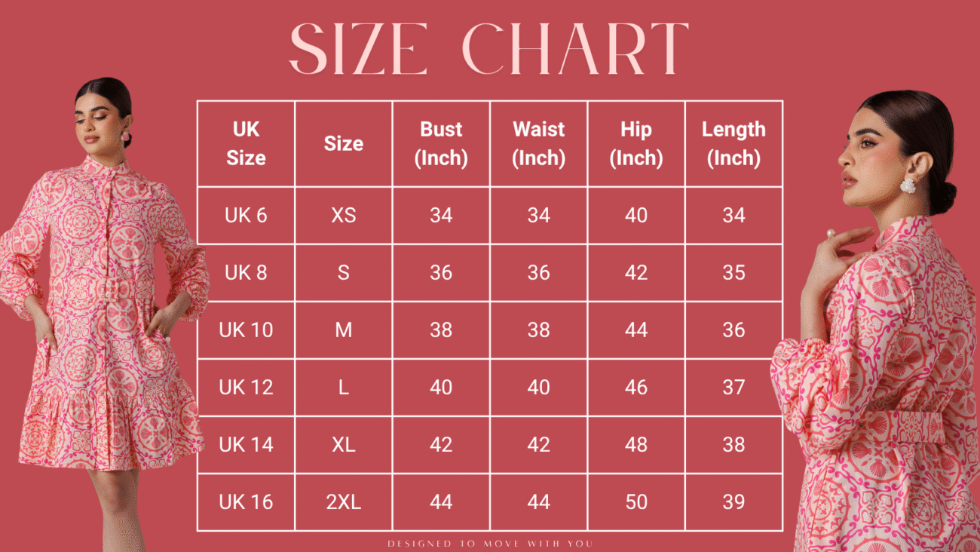Screen dimensions: 980x552
Task: Click the full-length dress model photo
Action: (103, 314)
